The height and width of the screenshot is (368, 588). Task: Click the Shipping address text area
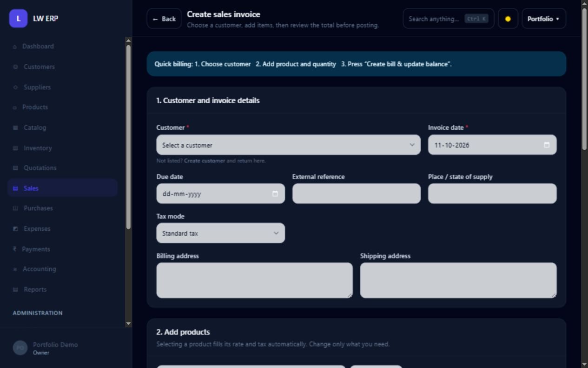coord(458,281)
